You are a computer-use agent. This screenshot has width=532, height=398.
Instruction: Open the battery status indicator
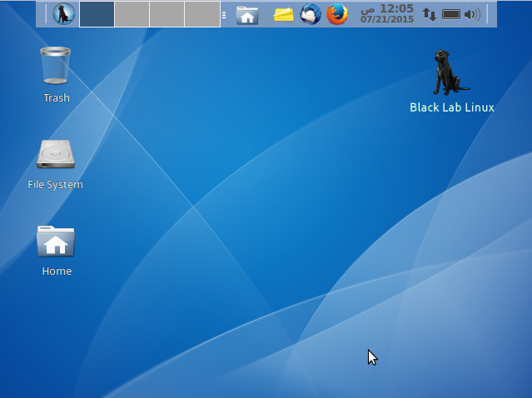pyautogui.click(x=451, y=14)
